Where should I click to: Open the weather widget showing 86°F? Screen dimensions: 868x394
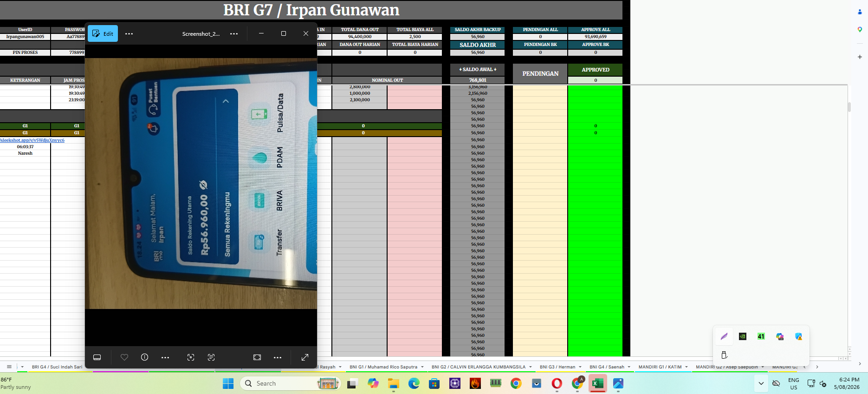click(x=17, y=383)
